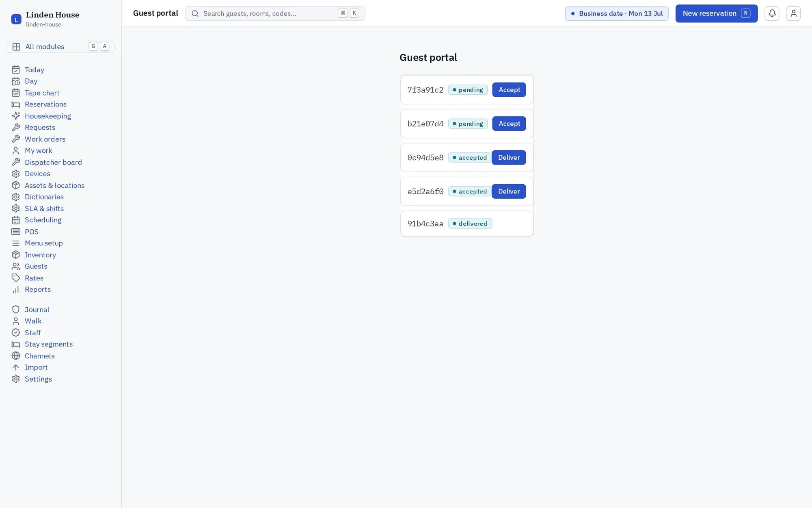The image size is (812, 508).
Task: Click the Settings gear icon
Action: tap(16, 379)
